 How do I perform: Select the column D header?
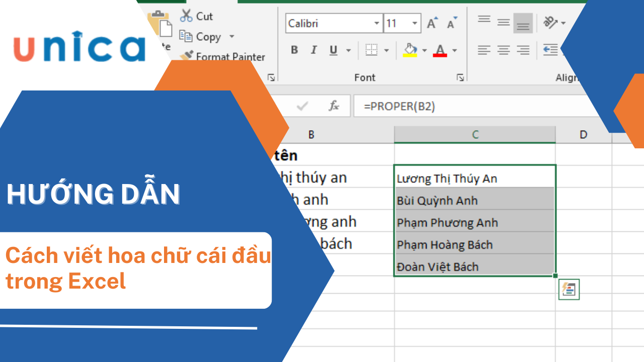click(583, 134)
